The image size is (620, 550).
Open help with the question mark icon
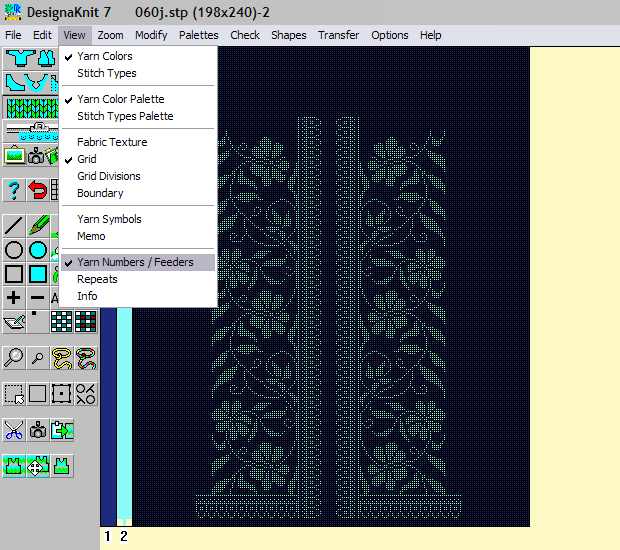coord(14,189)
